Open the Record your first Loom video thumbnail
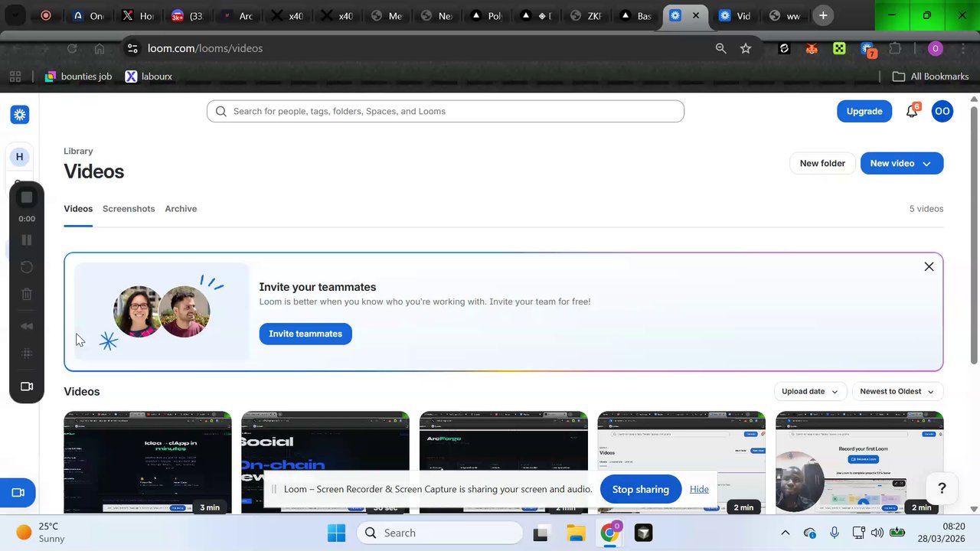The width and height of the screenshot is (980, 551). click(x=860, y=462)
